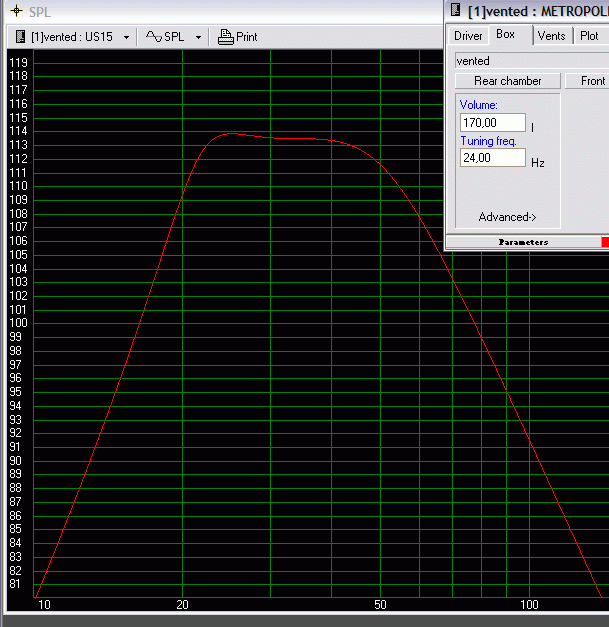Click the Parameters bar at panel bottom
Image resolution: width=609 pixels, height=627 pixels.
pyautogui.click(x=522, y=242)
